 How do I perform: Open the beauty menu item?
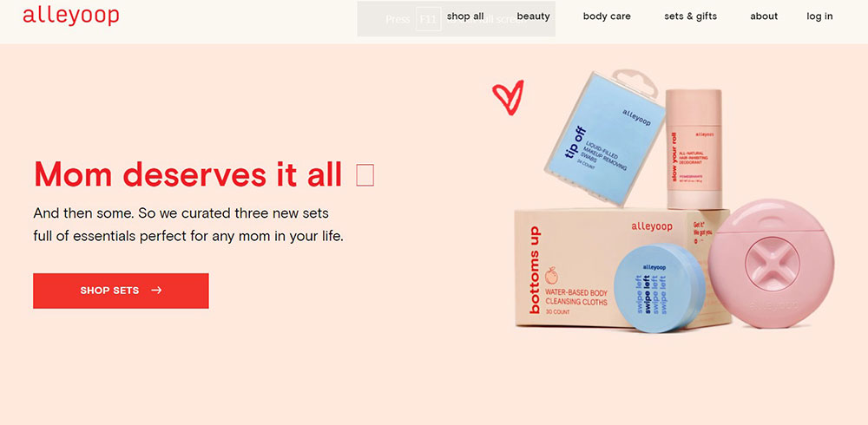tap(533, 16)
